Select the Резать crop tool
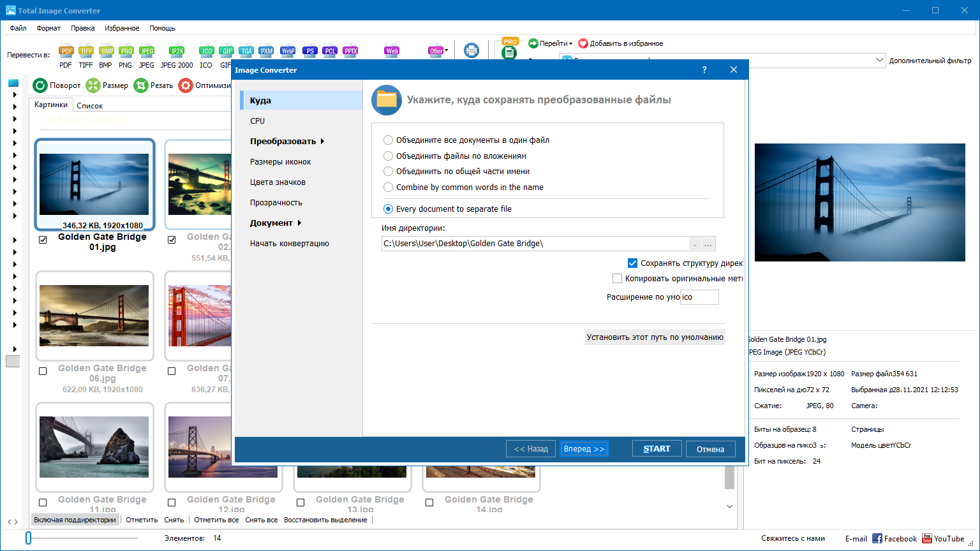The height and width of the screenshot is (551, 980). [141, 85]
